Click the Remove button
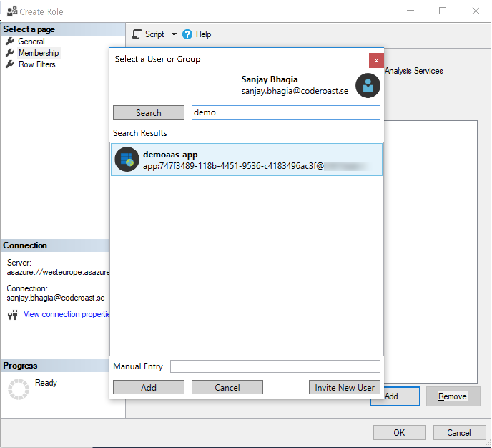Viewport: 492px width, 448px height. (x=453, y=396)
